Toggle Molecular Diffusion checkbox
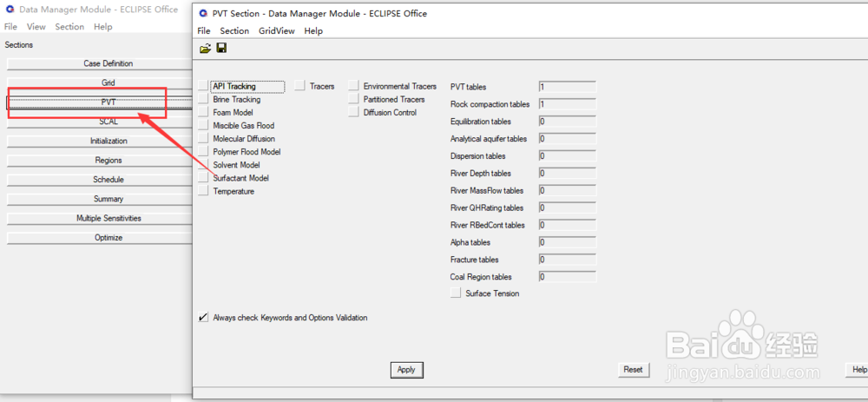Image resolution: width=868 pixels, height=402 pixels. click(203, 138)
